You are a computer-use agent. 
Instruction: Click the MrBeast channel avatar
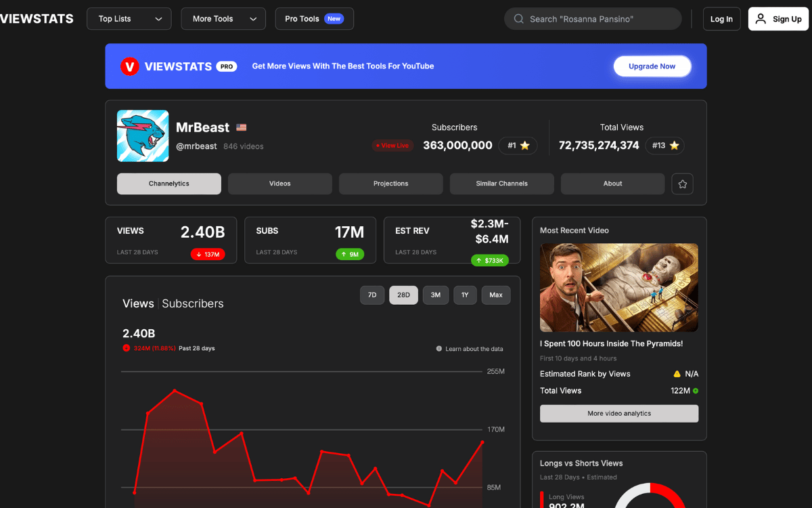click(143, 135)
